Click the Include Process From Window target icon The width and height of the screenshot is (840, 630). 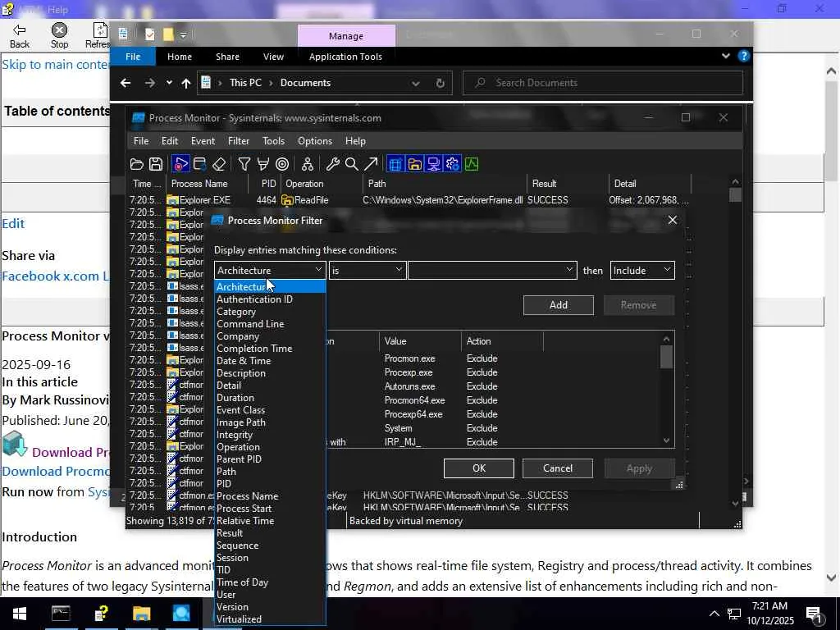pos(282,164)
